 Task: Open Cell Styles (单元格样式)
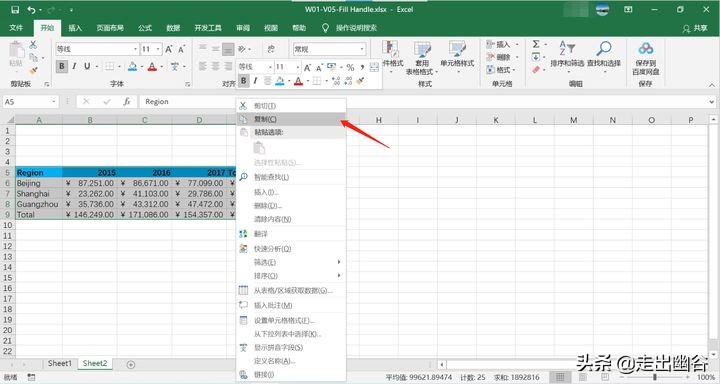(457, 58)
